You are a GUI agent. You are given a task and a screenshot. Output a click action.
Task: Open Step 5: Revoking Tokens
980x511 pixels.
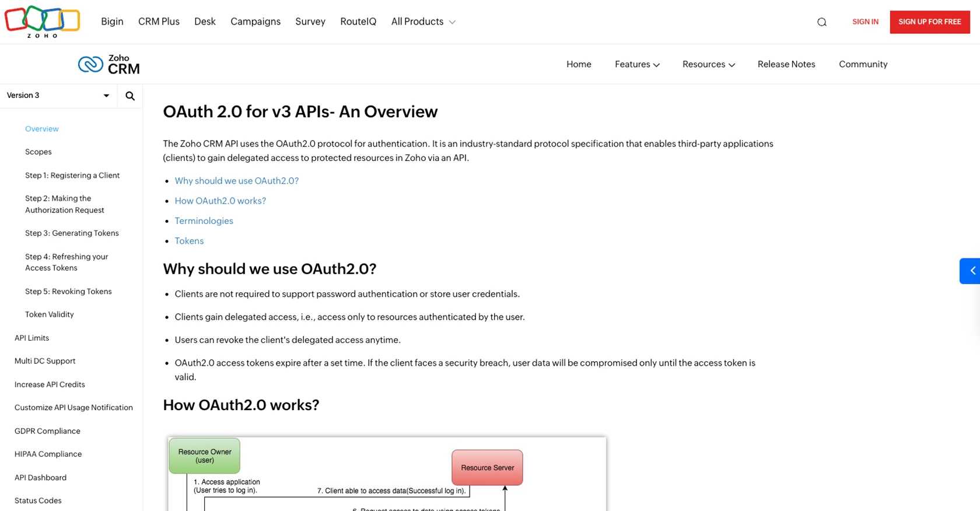pos(68,291)
